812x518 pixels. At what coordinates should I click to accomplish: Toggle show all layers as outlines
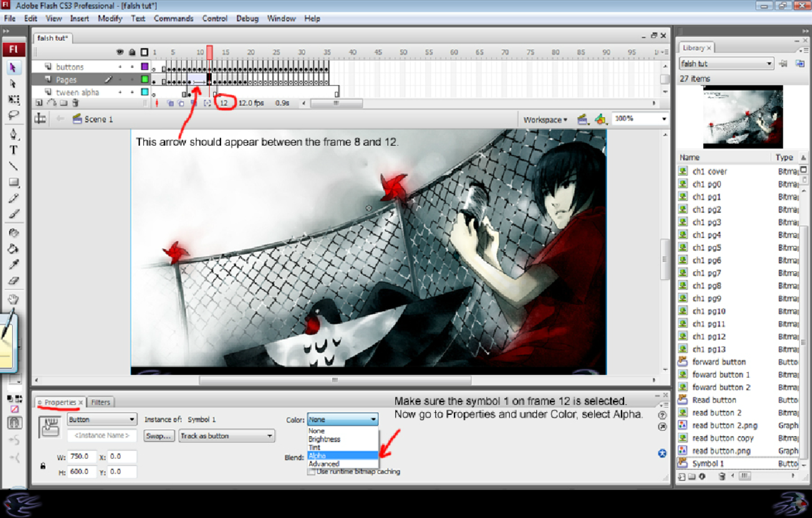144,52
